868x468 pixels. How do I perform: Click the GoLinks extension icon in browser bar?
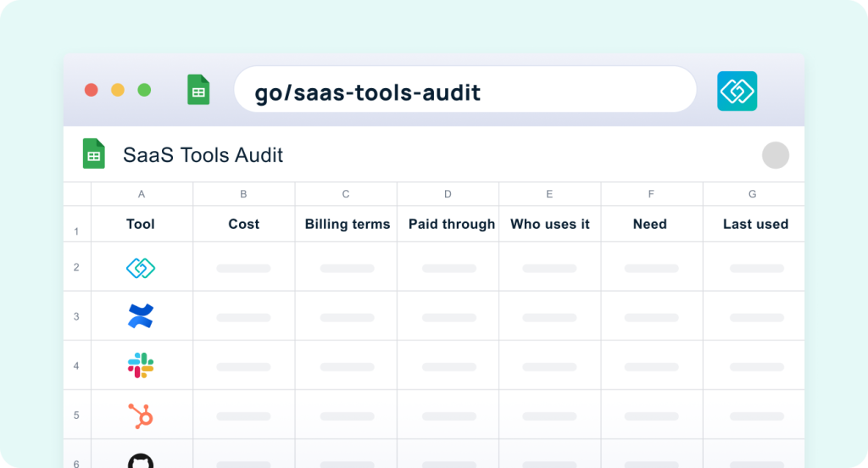[x=737, y=91]
